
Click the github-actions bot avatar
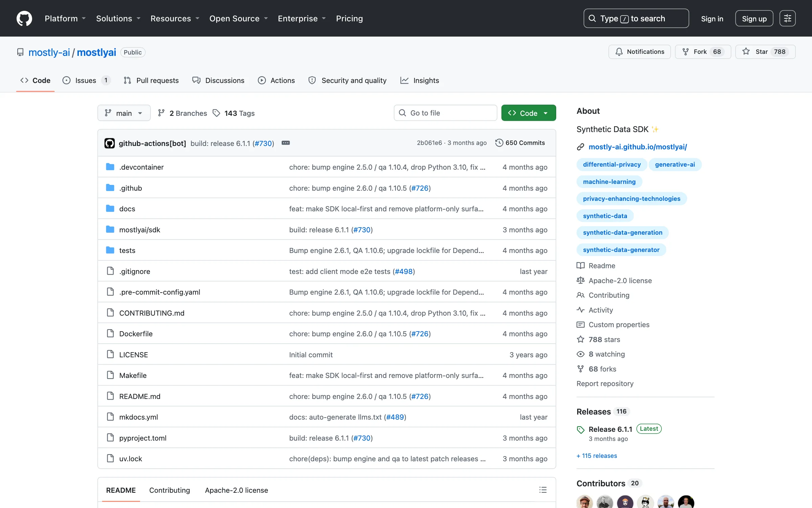pos(110,143)
